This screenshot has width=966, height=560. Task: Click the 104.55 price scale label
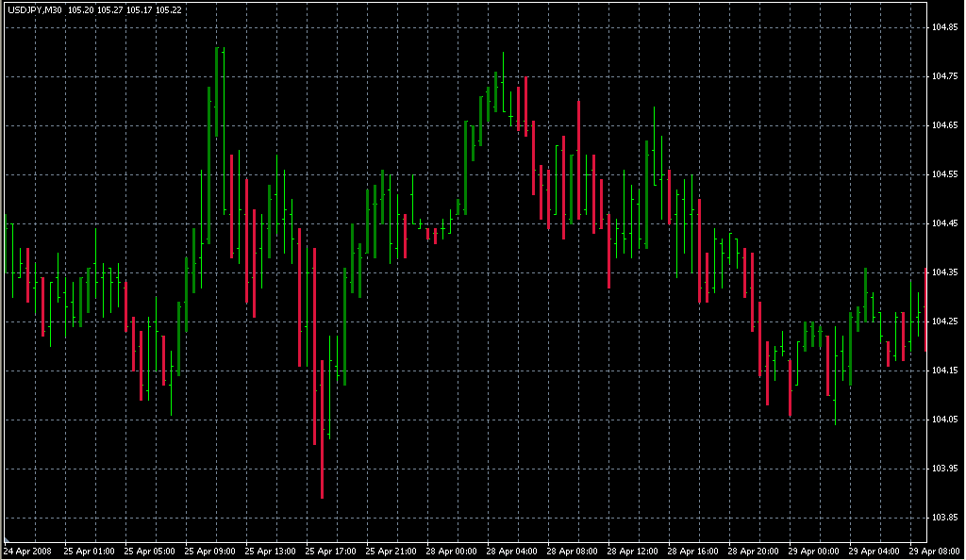point(944,174)
